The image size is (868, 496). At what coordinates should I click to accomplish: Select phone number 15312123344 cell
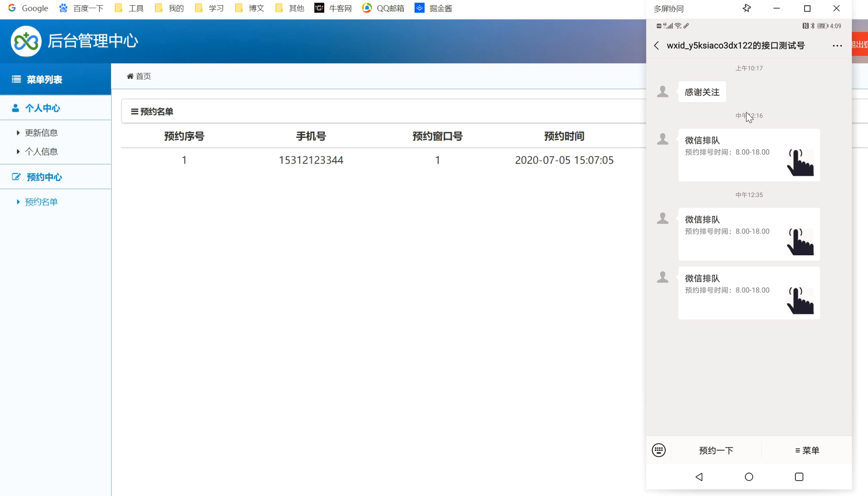pyautogui.click(x=311, y=160)
